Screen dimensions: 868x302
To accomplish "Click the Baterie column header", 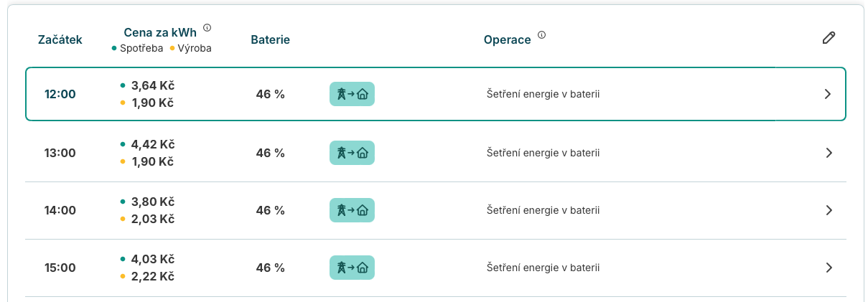I will [x=270, y=39].
